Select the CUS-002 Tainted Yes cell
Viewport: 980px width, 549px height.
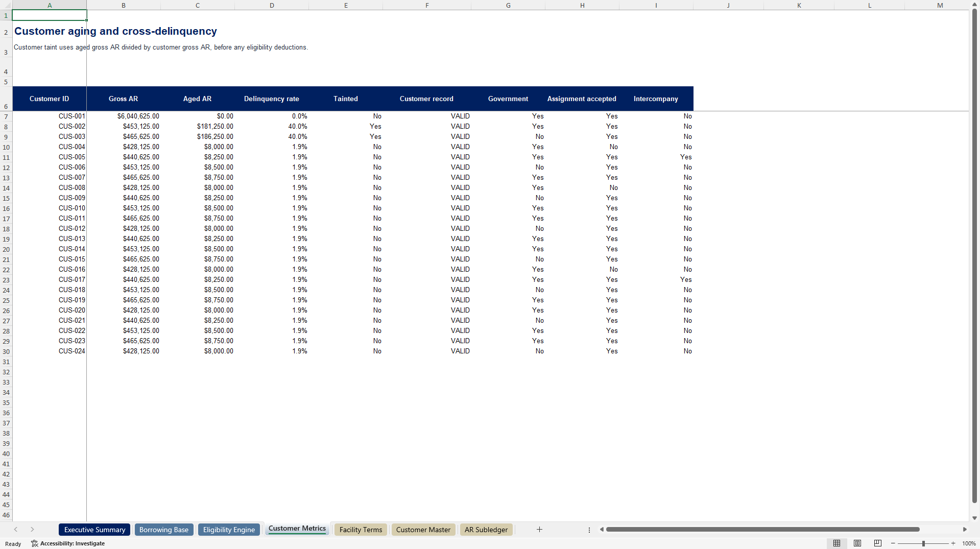click(346, 127)
